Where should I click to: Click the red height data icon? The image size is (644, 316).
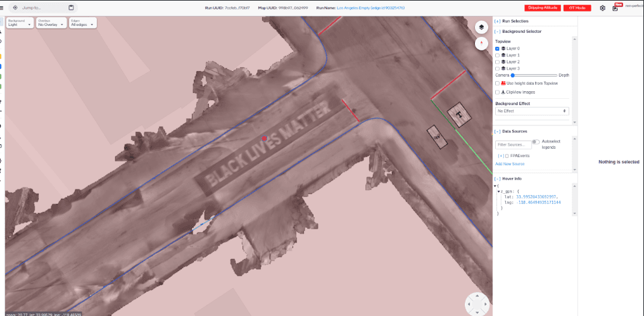[503, 83]
